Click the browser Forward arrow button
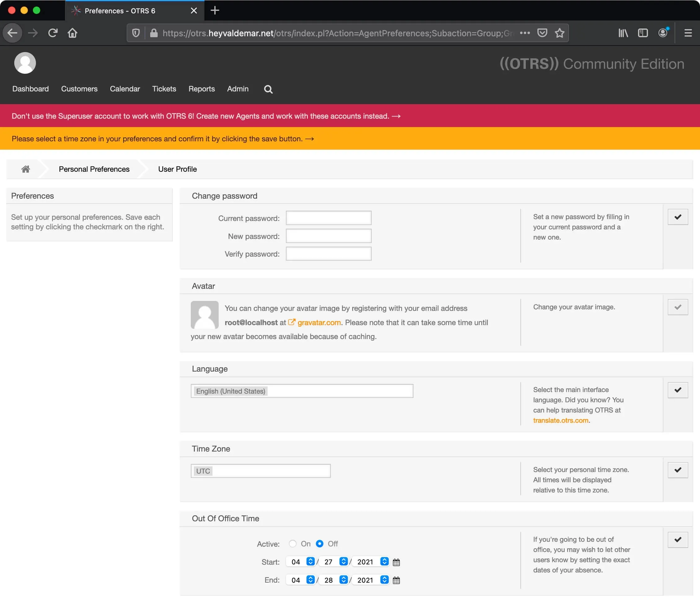 (33, 33)
